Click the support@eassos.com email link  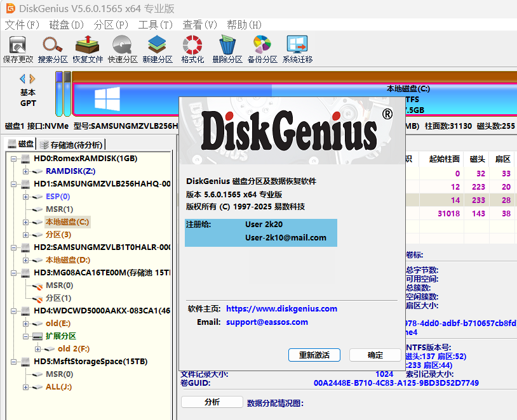[267, 322]
